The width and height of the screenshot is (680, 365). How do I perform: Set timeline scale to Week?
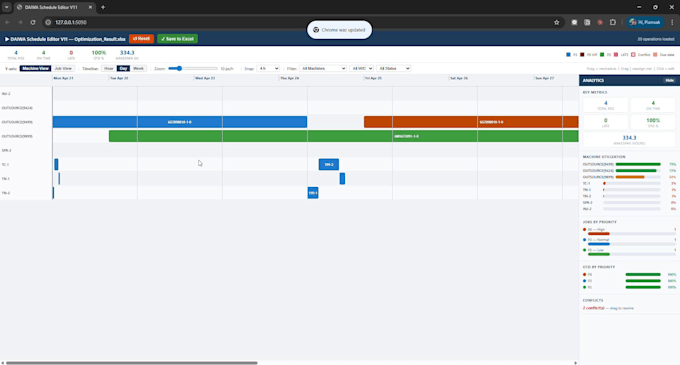(x=138, y=68)
